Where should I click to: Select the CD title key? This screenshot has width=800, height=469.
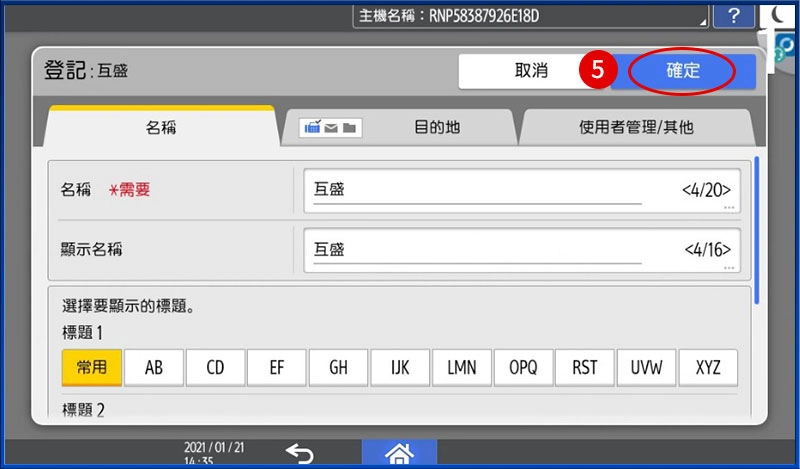[x=215, y=367]
